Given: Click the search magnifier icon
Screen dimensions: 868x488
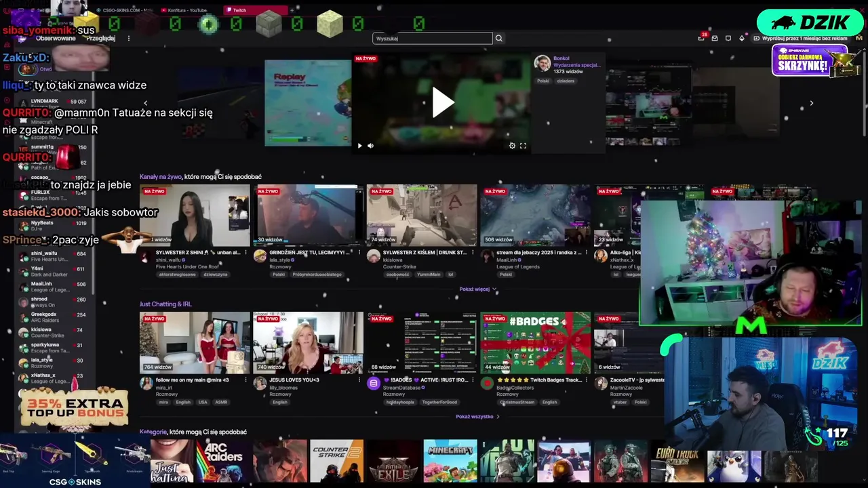Looking at the screenshot, I should [x=498, y=39].
